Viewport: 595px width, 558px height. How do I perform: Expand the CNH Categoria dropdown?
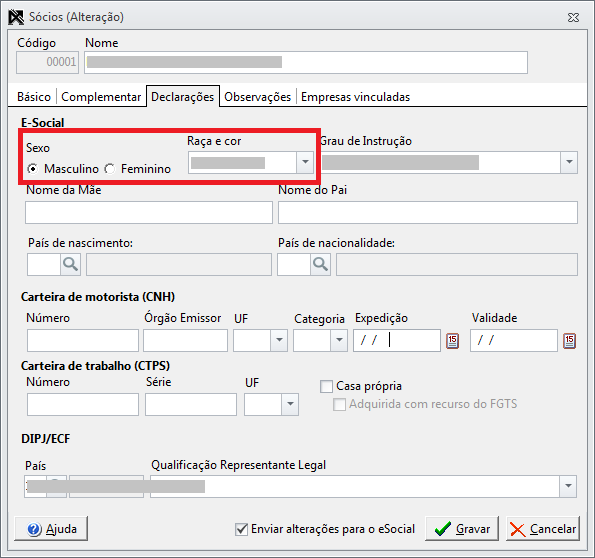(x=339, y=340)
